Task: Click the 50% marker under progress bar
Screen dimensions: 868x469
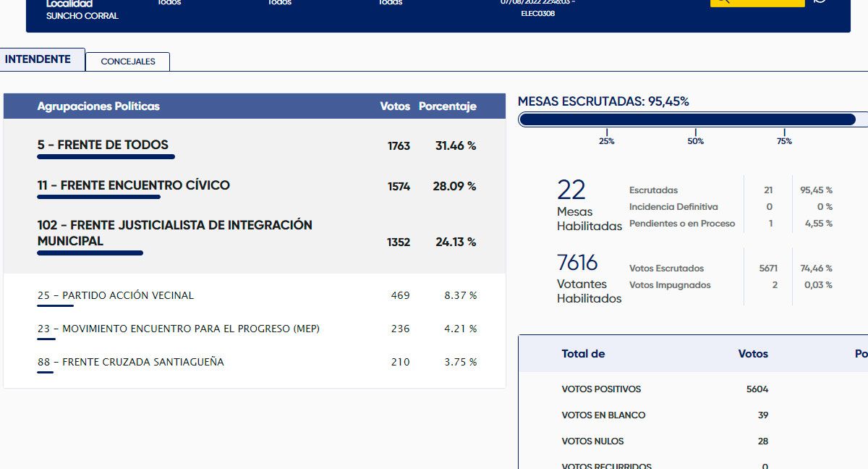Action: click(695, 141)
